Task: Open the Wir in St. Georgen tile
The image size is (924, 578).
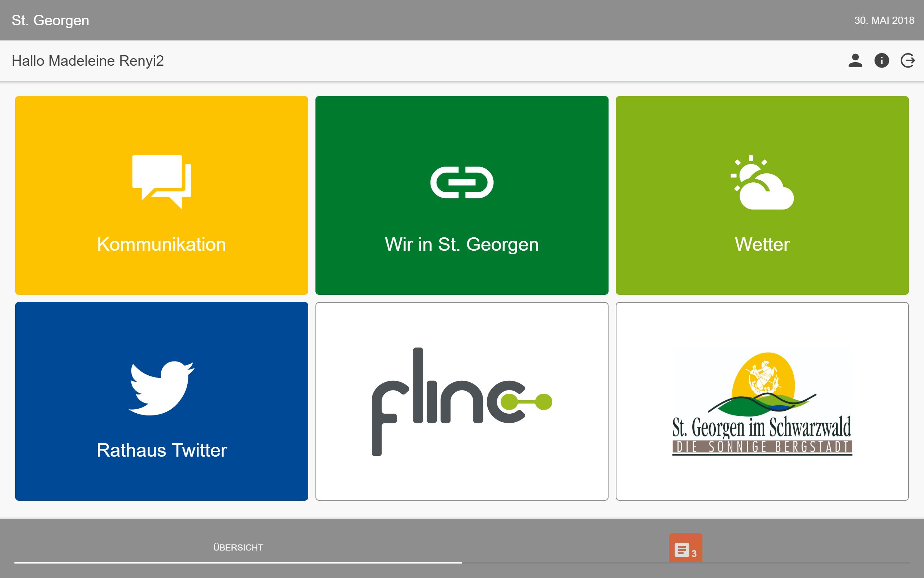Action: coord(462,195)
